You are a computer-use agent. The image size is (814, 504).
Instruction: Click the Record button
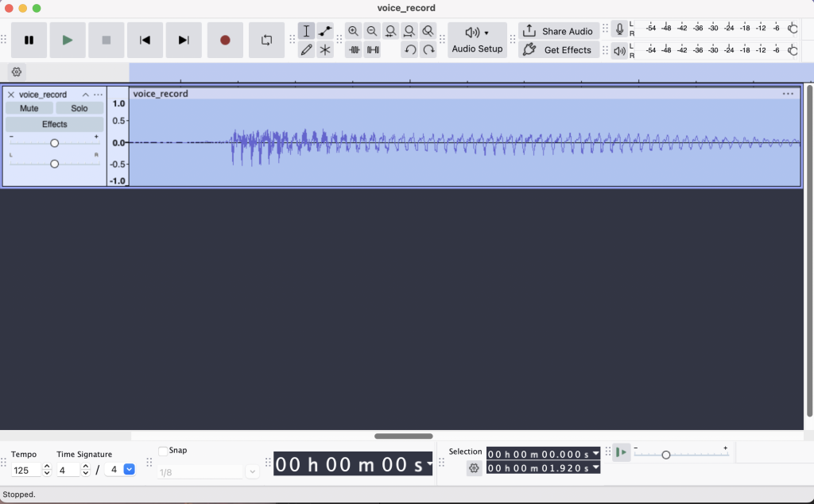(x=225, y=40)
